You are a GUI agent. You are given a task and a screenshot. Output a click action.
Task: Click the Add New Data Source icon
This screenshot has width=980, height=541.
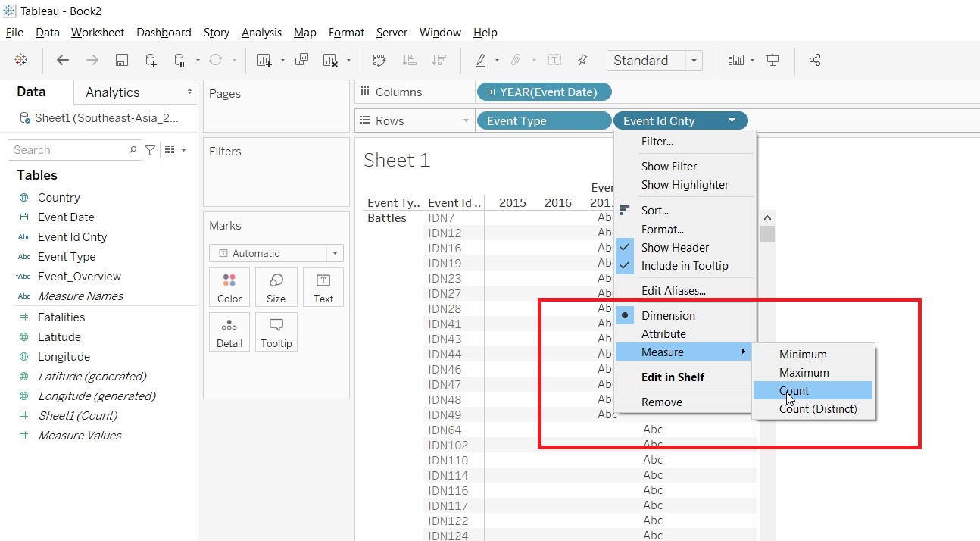tap(151, 61)
